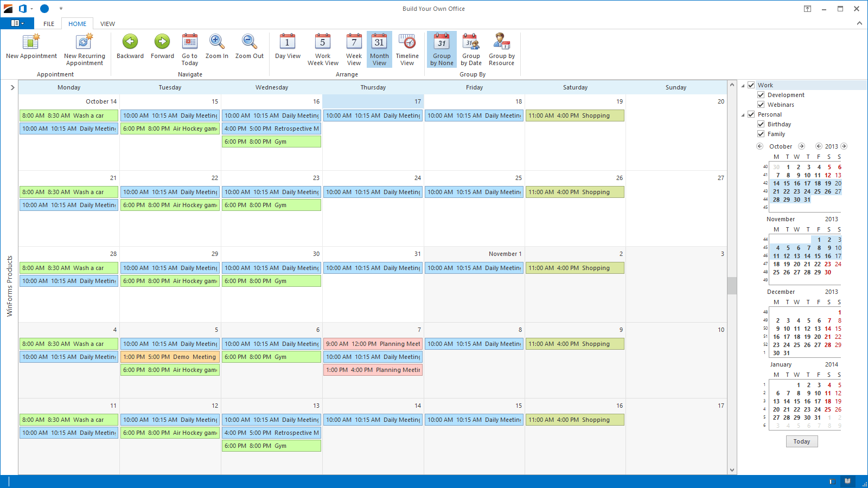Screen dimensions: 868x488
Task: Toggle the Development checkbox
Action: (x=761, y=95)
